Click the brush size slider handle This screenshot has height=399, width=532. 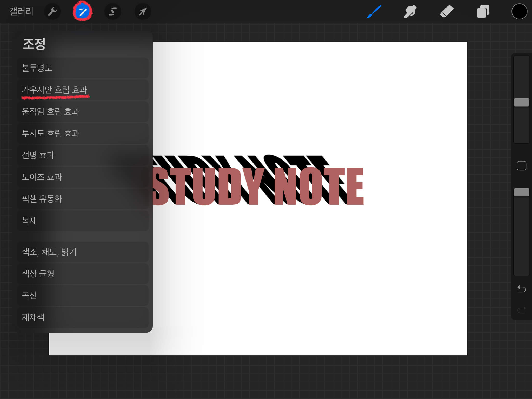coord(521,102)
